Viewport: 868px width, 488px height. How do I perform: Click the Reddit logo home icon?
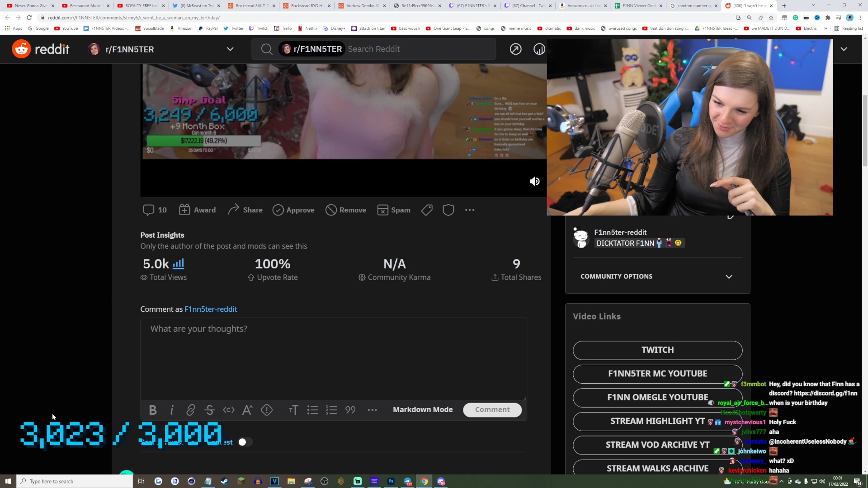(x=21, y=49)
